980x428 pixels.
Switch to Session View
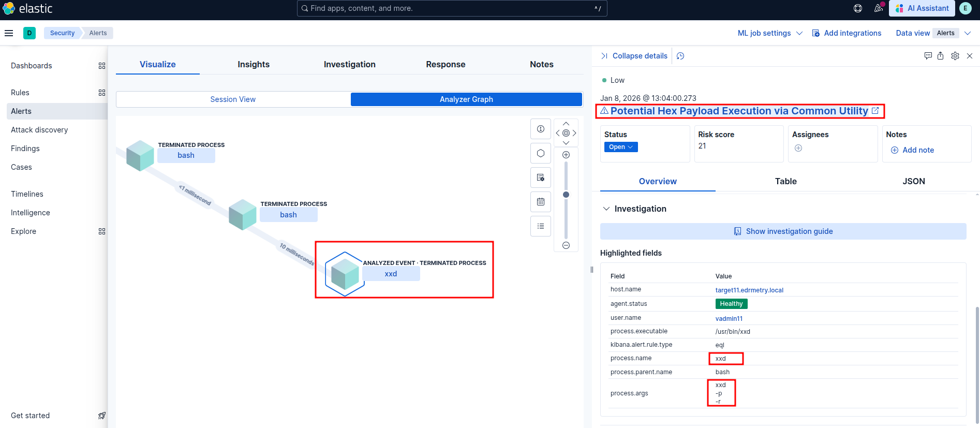tap(233, 99)
